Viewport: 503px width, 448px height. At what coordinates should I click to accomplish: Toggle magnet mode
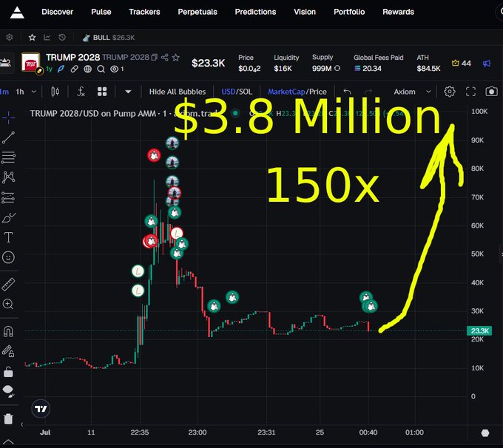(8, 331)
